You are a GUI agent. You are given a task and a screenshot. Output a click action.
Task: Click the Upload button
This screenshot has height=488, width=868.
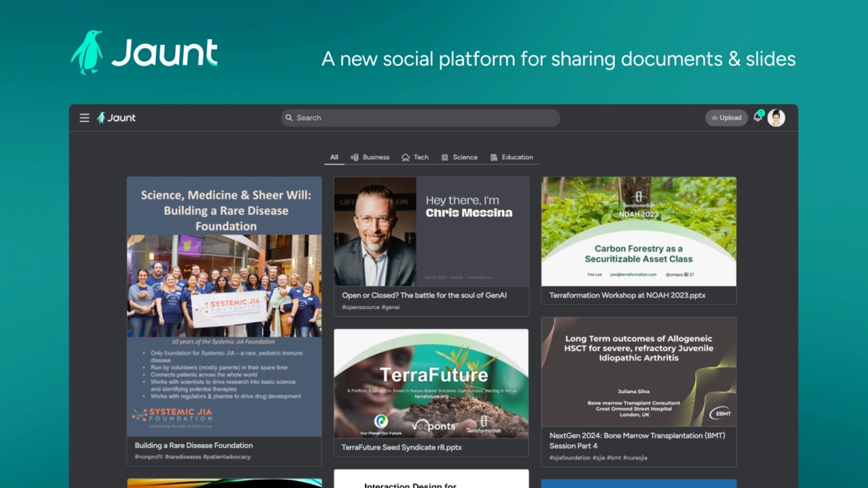point(726,118)
